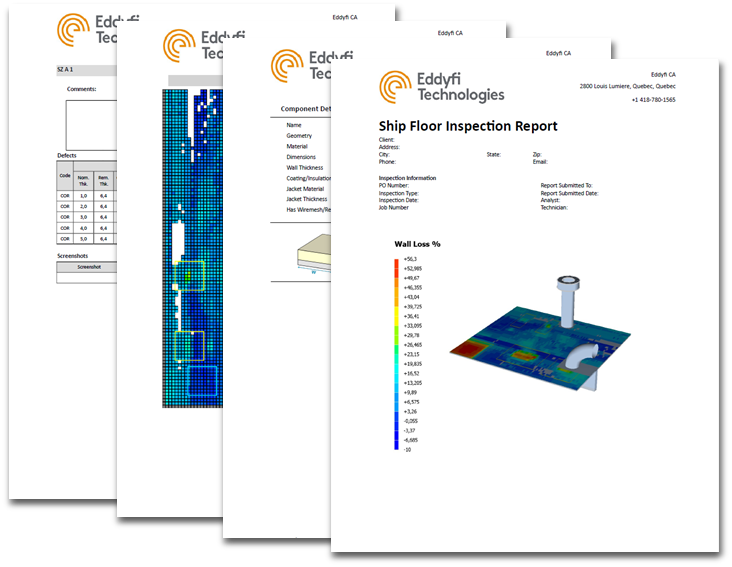Open the C-scan heatmap page thumbnail
732x567 pixels.
point(190,250)
